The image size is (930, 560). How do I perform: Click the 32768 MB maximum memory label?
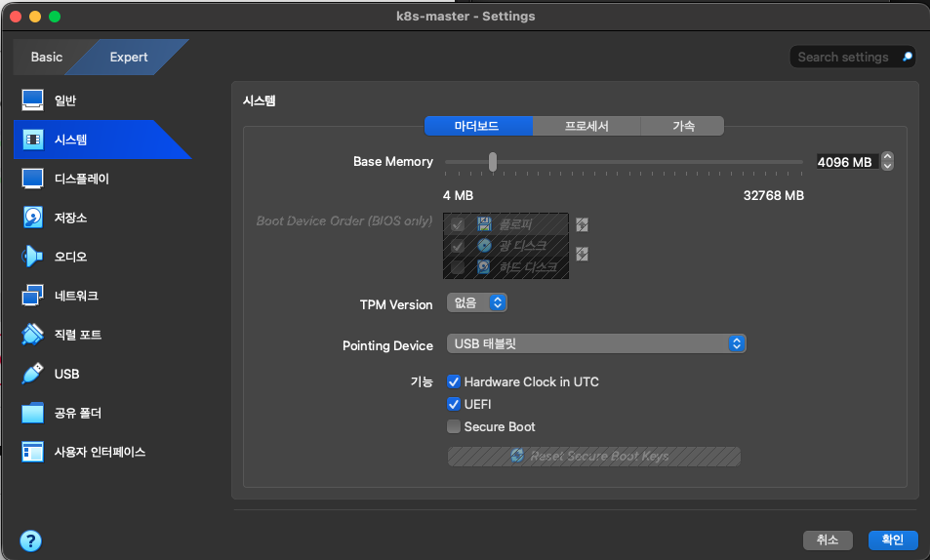pyautogui.click(x=774, y=195)
